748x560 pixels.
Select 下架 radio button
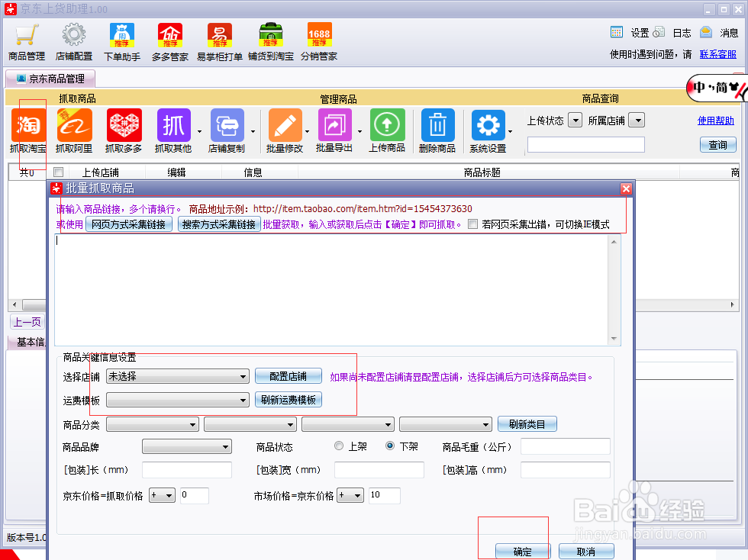click(x=390, y=446)
